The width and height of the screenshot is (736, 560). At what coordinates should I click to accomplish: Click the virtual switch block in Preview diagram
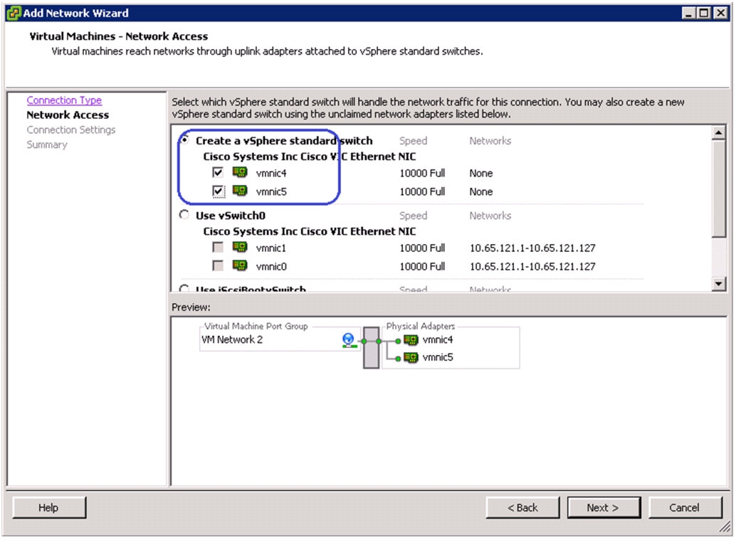(x=372, y=348)
